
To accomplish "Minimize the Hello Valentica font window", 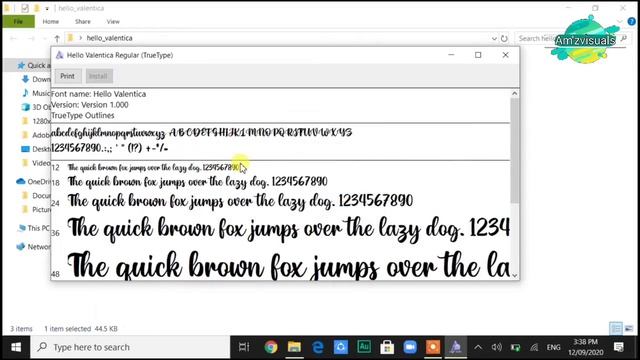I will tap(451, 55).
